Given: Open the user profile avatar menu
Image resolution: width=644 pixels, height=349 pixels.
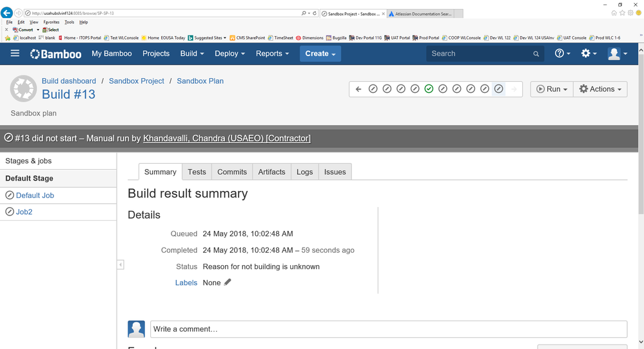Looking at the screenshot, I should [x=618, y=54].
